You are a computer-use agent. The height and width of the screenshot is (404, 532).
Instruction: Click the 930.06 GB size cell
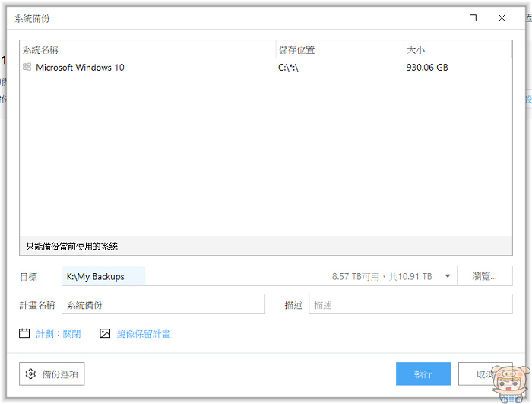coord(427,67)
